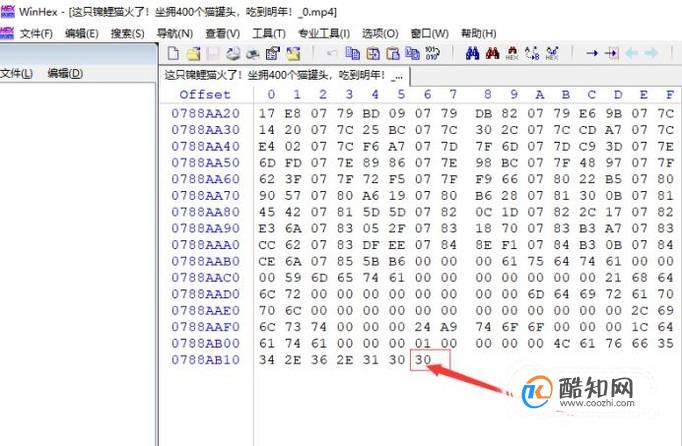Select the mp4 file tab
The image size is (682, 446).
click(284, 76)
